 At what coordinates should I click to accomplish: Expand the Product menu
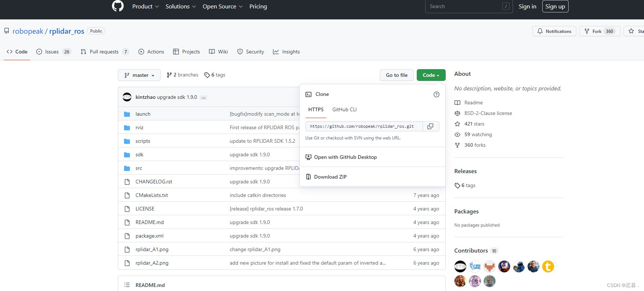click(145, 6)
